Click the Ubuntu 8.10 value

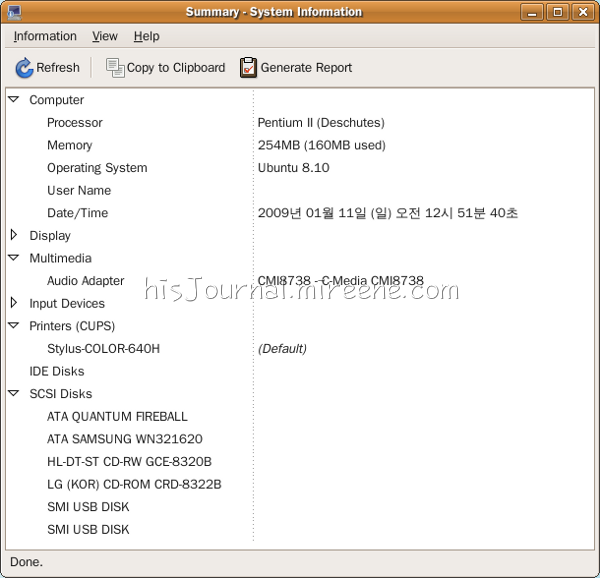(x=293, y=168)
